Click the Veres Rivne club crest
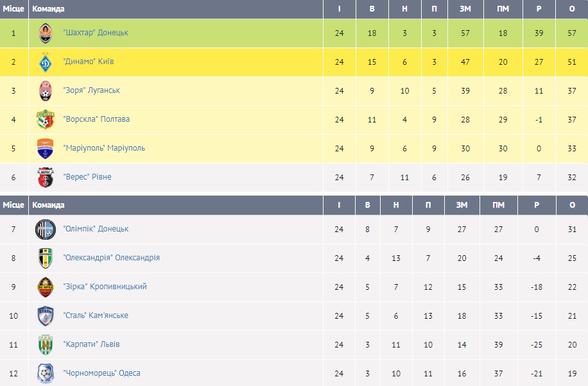Viewport: 588px width, 386px height. [x=45, y=177]
